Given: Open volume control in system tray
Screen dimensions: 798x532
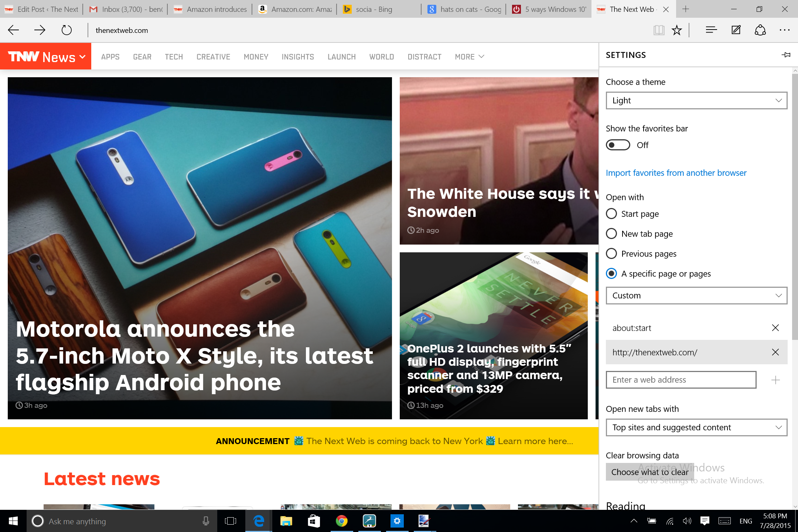Looking at the screenshot, I should (x=687, y=521).
